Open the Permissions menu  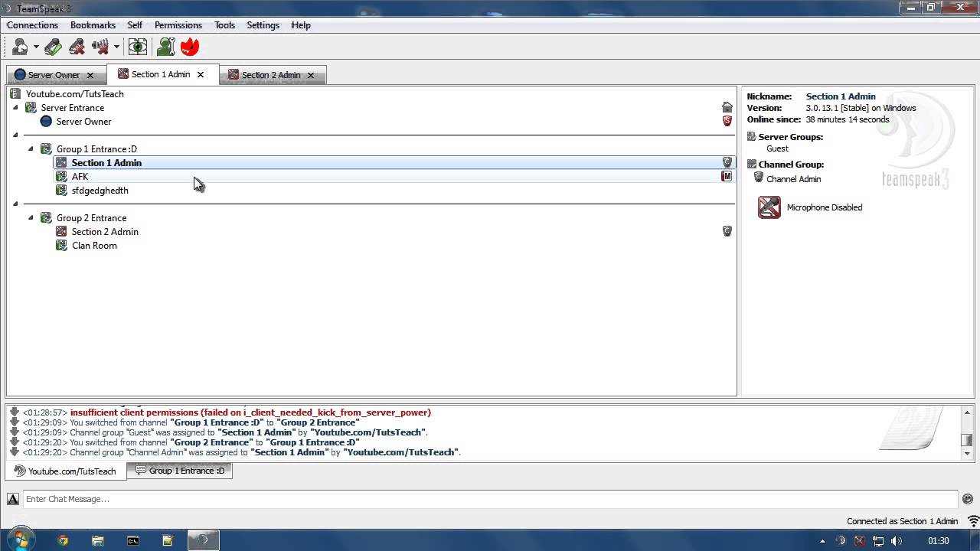coord(178,24)
